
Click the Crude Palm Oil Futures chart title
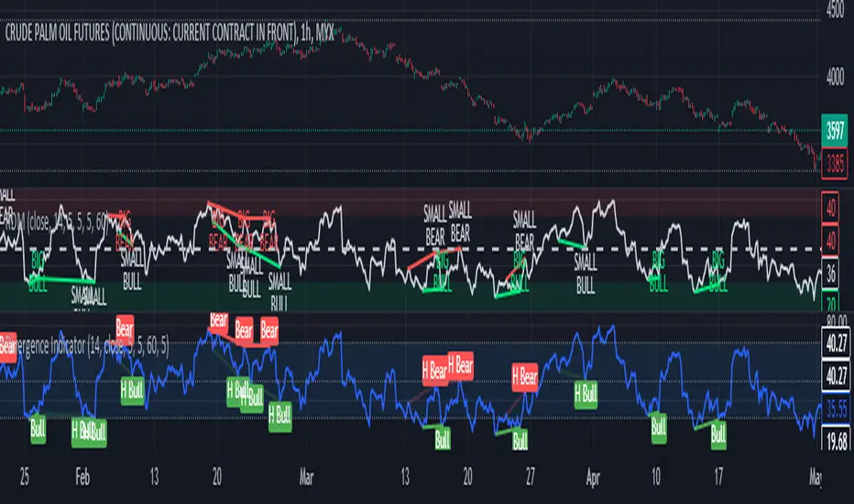click(x=170, y=33)
